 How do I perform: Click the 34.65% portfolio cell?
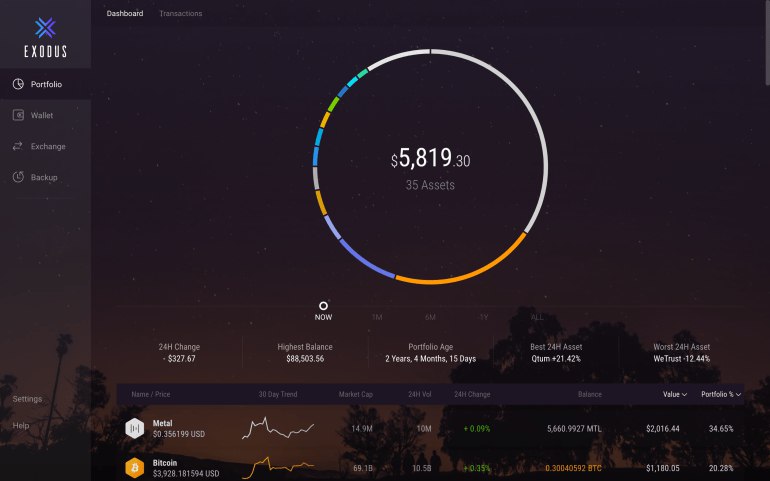click(x=721, y=428)
